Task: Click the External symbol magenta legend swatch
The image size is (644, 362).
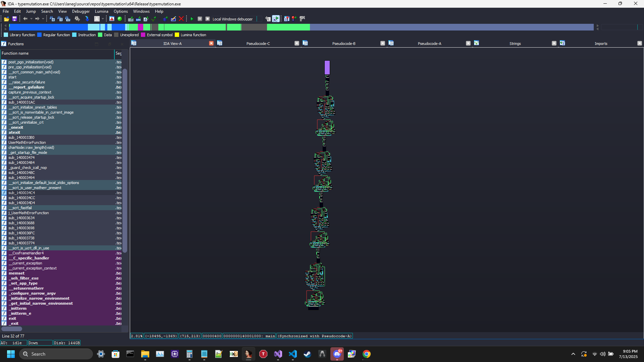Action: click(143, 35)
